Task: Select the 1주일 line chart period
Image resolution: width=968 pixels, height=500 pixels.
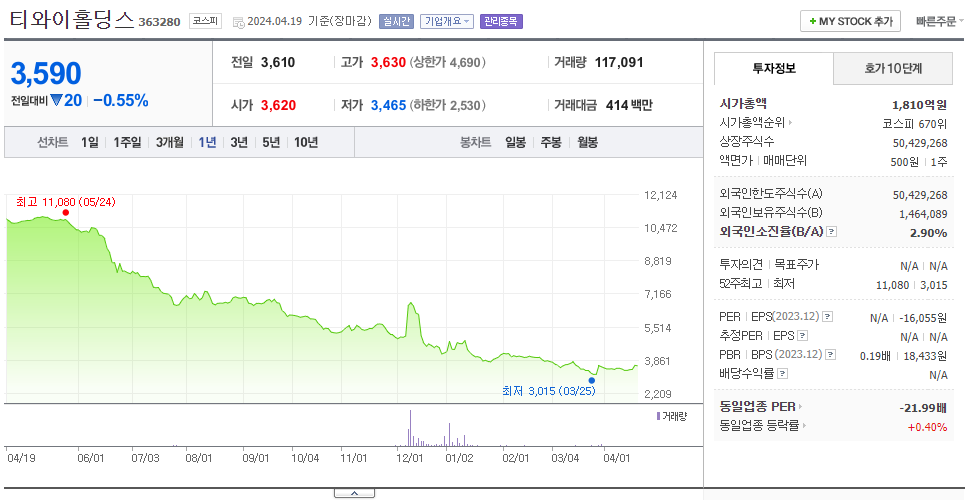Action: tap(127, 143)
